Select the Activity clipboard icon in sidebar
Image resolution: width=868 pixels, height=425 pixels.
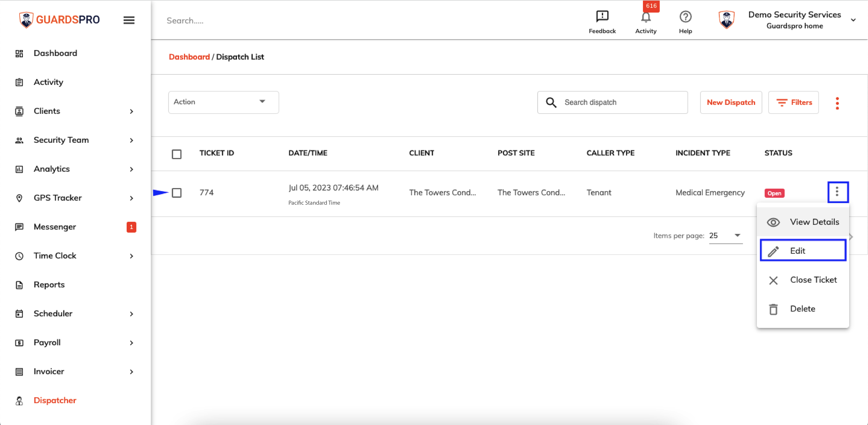pyautogui.click(x=19, y=82)
